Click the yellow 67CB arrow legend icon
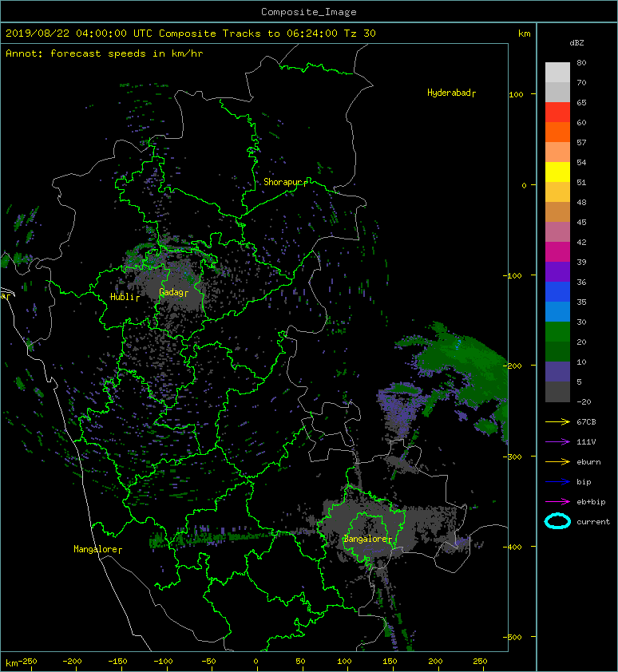This screenshot has width=618, height=672. pyautogui.click(x=557, y=422)
